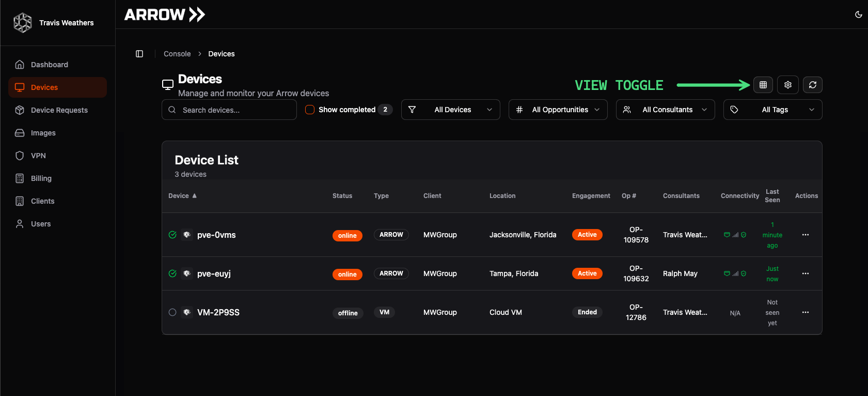Open VPN in the sidebar

pyautogui.click(x=57, y=156)
